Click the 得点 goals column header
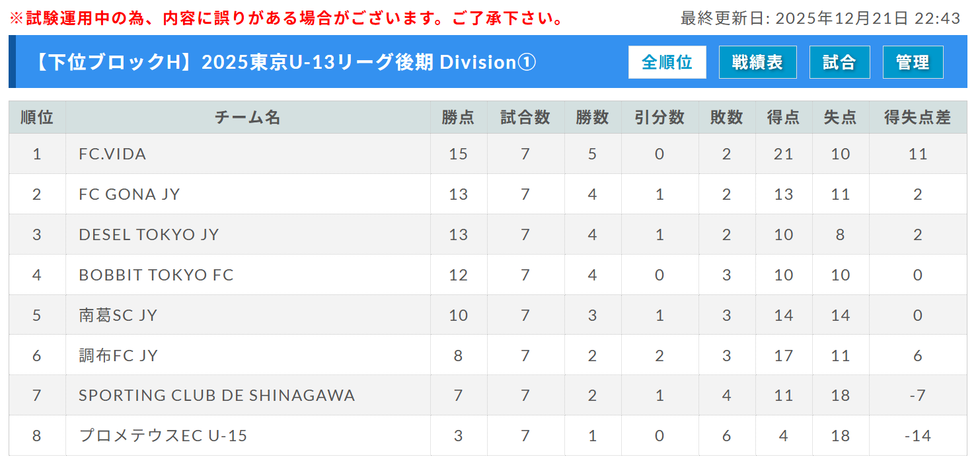Screen dimensions: 980x469 click(x=783, y=118)
